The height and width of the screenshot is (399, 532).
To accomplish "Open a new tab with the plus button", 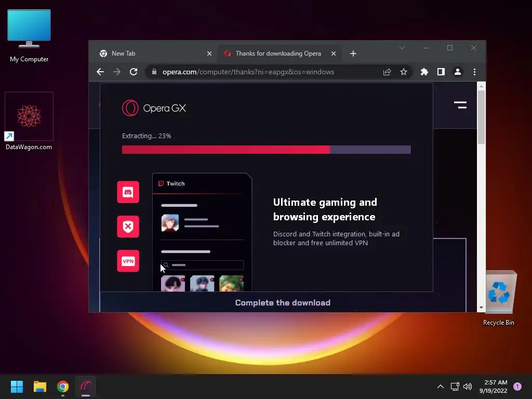I will (x=353, y=54).
